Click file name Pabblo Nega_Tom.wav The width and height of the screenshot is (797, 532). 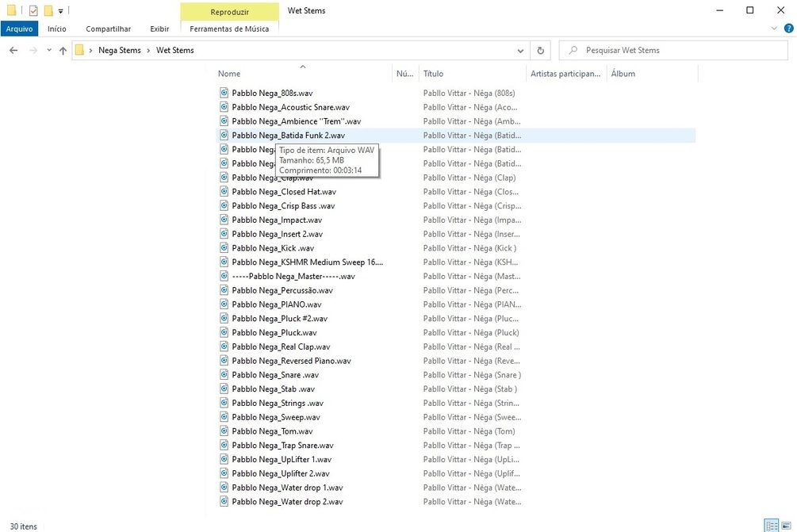point(273,431)
